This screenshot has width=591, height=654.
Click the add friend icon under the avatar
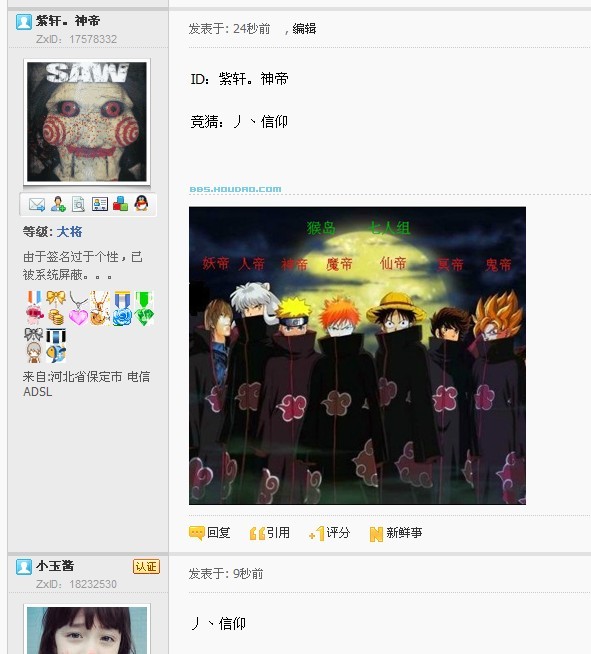pos(58,204)
